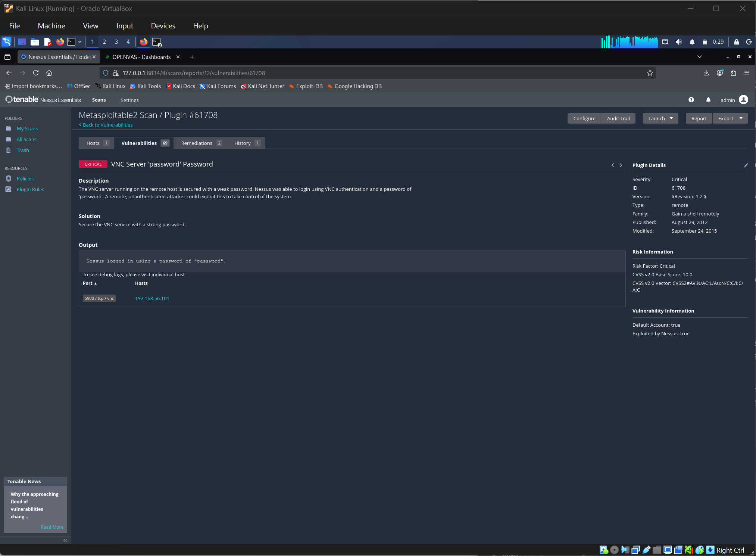Image resolution: width=756 pixels, height=556 pixels.
Task: Collapse the Nessus sidebar
Action: 65,540
